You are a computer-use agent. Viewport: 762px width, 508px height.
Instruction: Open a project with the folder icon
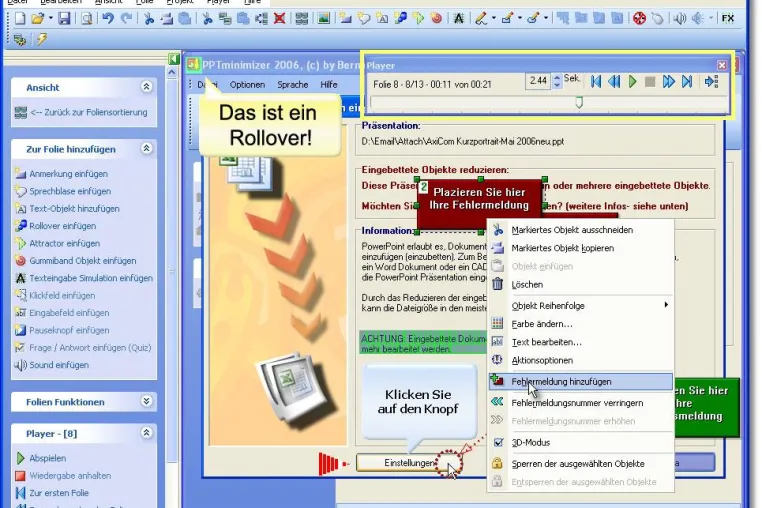[37, 18]
